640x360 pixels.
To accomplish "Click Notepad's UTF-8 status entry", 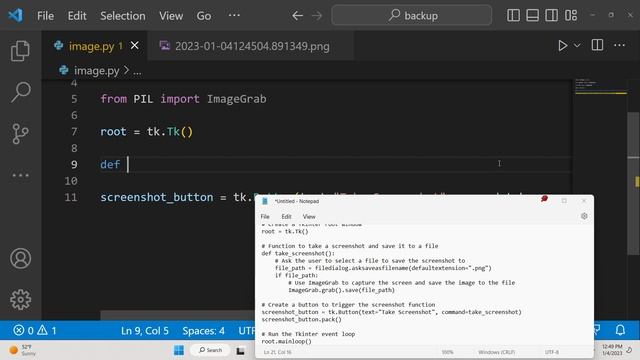I will coord(552,352).
